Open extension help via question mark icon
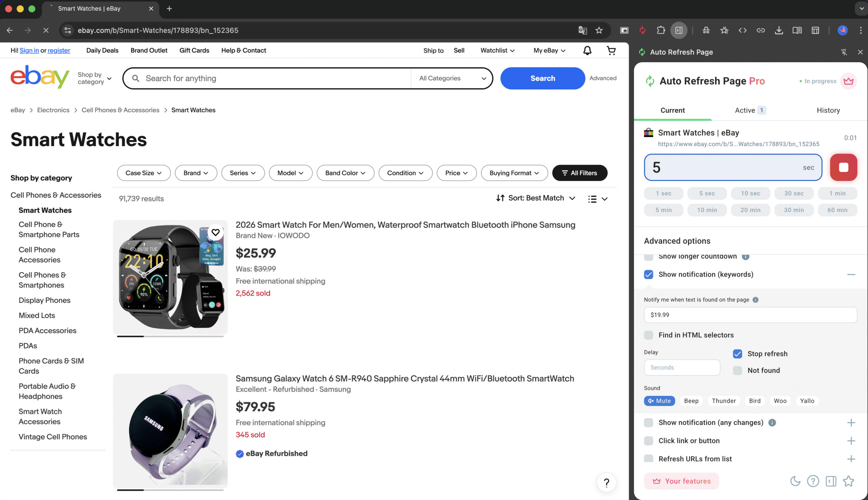868x500 pixels. tap(813, 481)
